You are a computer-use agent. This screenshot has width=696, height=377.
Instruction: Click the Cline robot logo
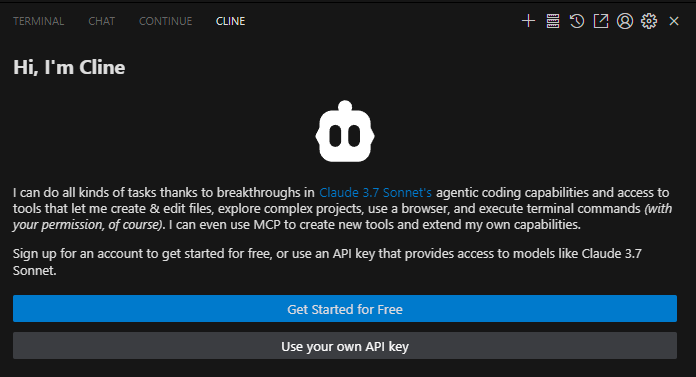point(345,131)
